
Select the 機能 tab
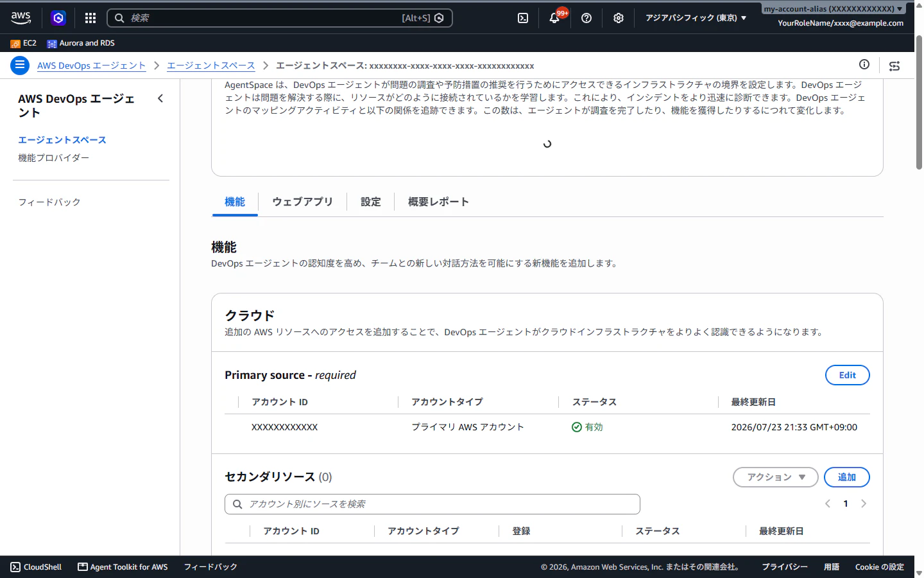[235, 202]
